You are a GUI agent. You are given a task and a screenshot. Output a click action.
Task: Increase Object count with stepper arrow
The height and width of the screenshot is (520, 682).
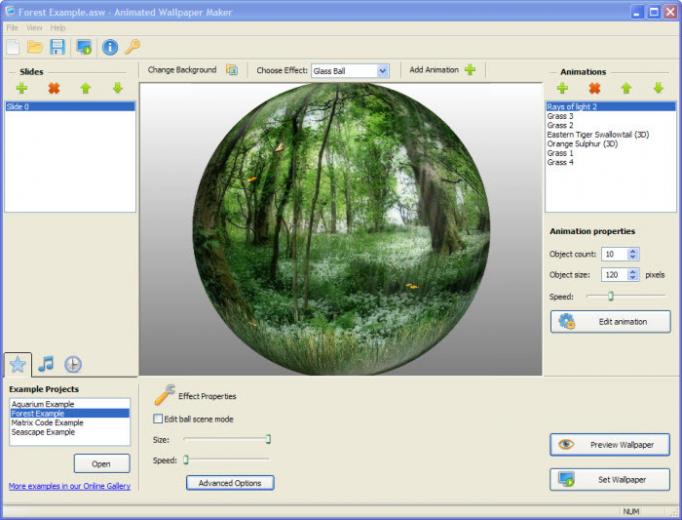[633, 251]
